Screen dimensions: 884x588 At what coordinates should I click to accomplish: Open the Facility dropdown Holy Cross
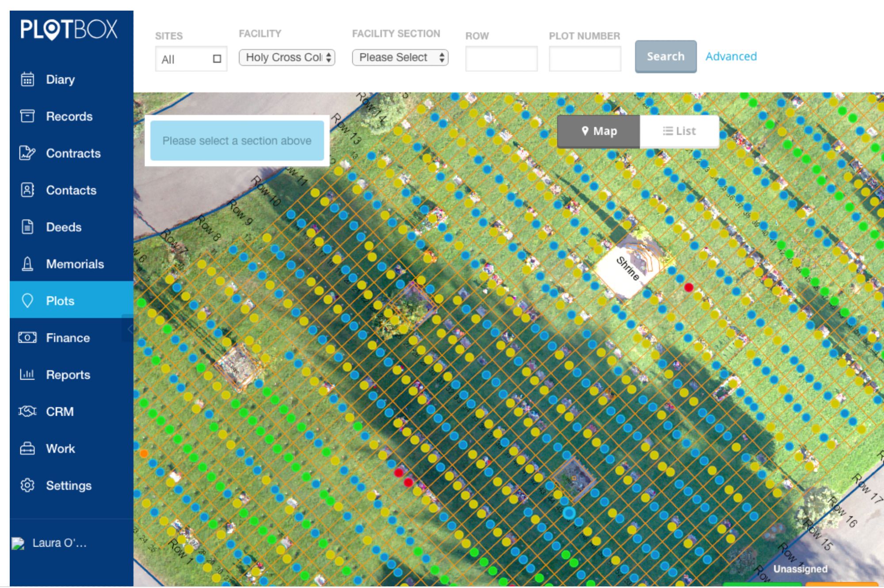[287, 57]
